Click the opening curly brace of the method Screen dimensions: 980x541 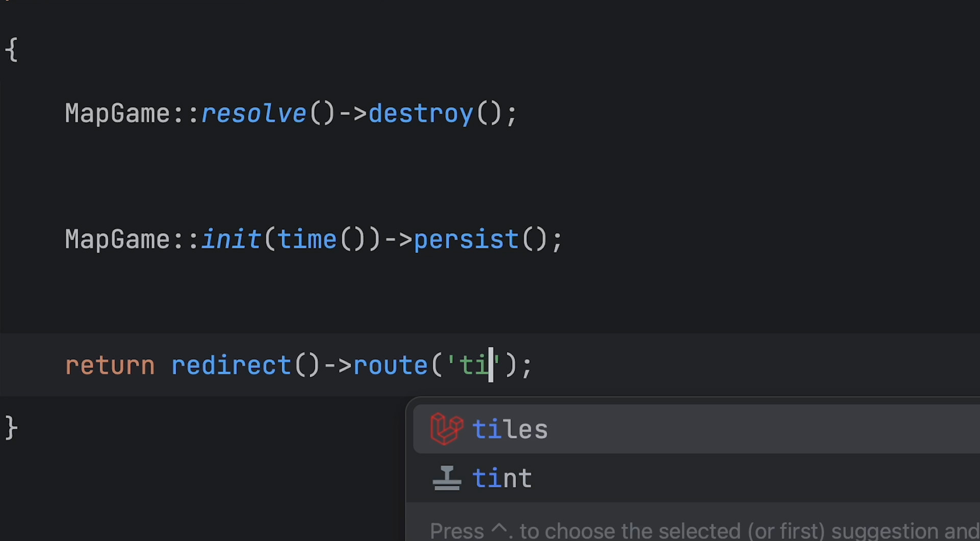coord(11,50)
